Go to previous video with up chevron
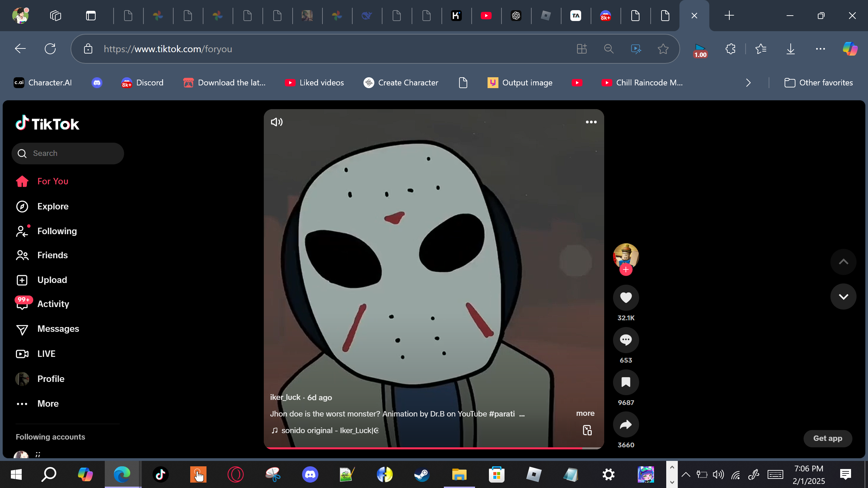 click(843, 262)
